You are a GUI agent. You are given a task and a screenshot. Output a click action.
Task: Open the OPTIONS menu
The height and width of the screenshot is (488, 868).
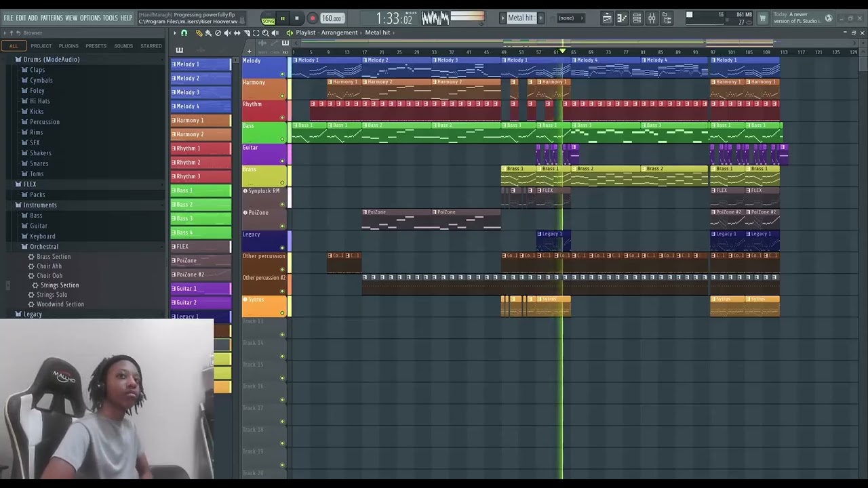coord(90,18)
